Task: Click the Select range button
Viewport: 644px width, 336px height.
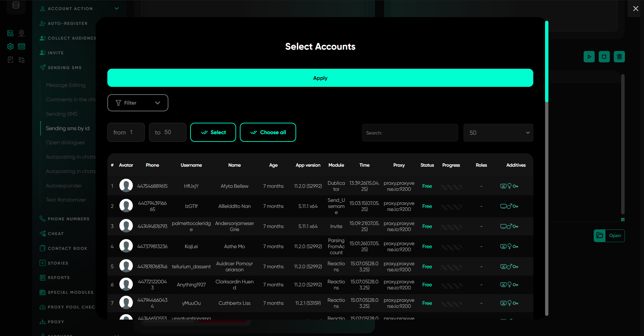Action: tap(213, 132)
